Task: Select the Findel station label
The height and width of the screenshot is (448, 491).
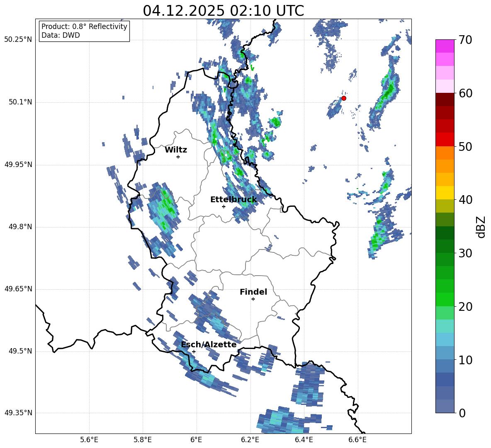Action: click(253, 292)
